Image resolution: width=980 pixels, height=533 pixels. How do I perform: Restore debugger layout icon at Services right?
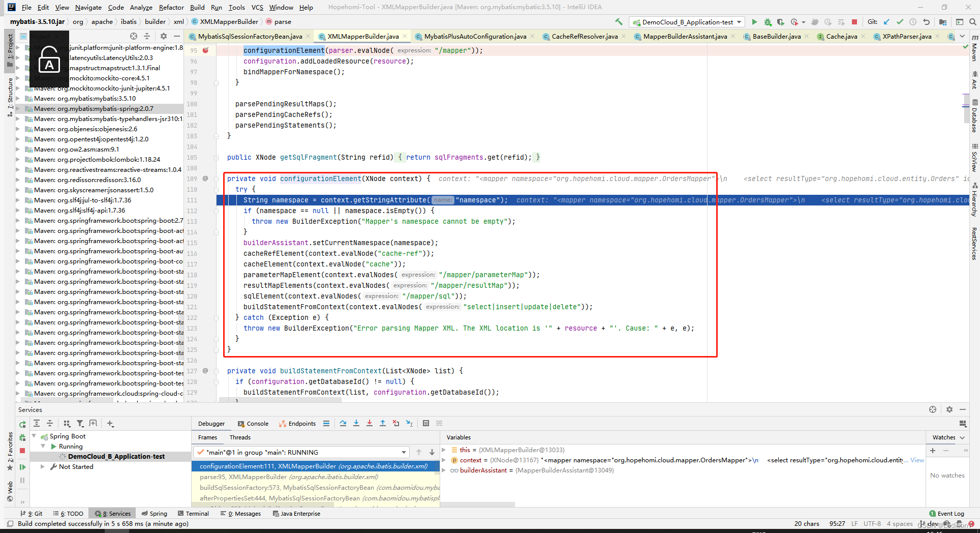coord(963,423)
